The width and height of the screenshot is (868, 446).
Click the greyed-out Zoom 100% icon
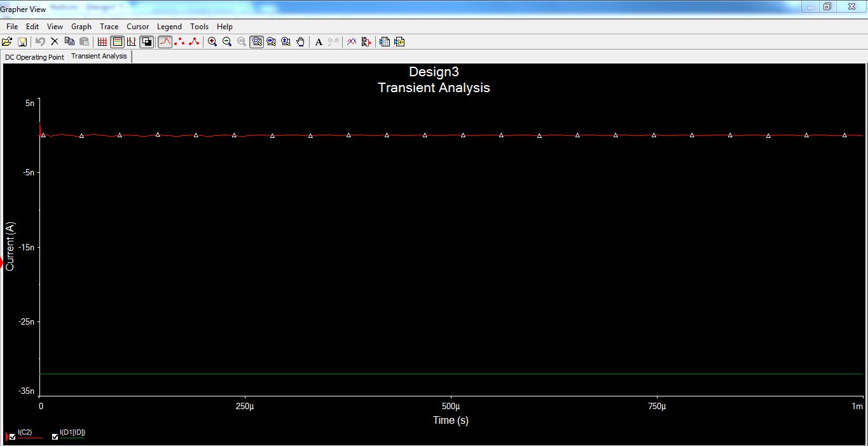[x=242, y=42]
